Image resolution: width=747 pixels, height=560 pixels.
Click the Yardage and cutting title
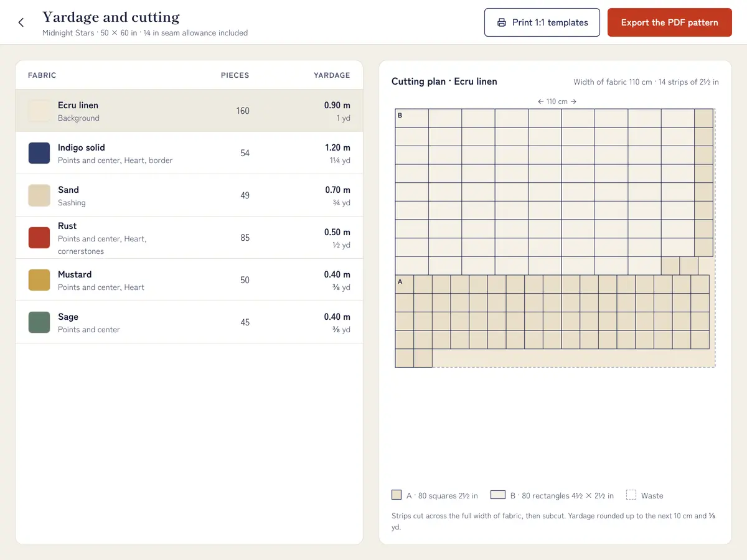point(111,17)
